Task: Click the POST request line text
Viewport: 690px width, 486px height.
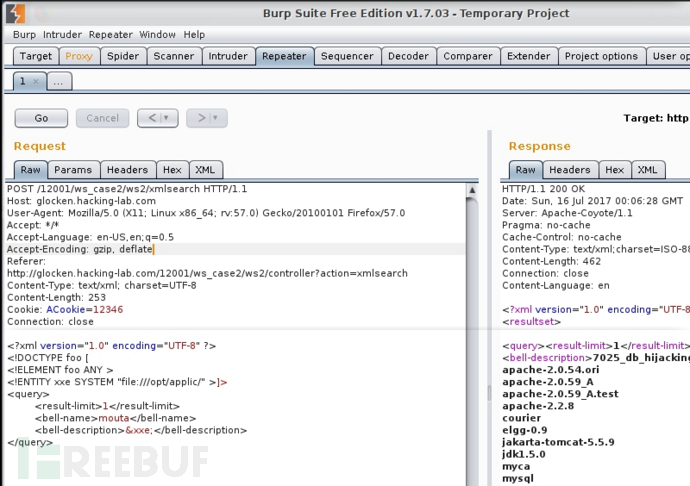Action: (x=127, y=189)
